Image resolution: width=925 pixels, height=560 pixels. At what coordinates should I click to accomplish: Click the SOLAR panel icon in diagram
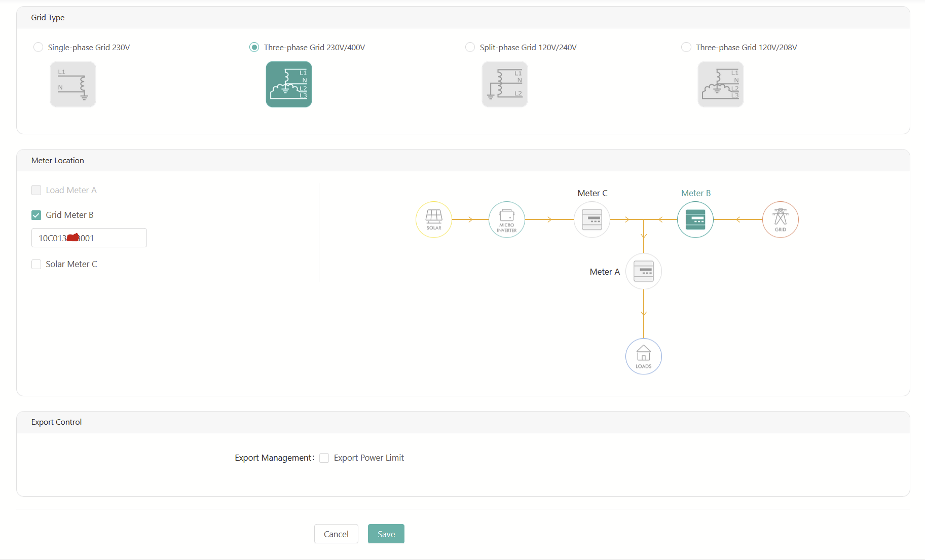pyautogui.click(x=434, y=219)
